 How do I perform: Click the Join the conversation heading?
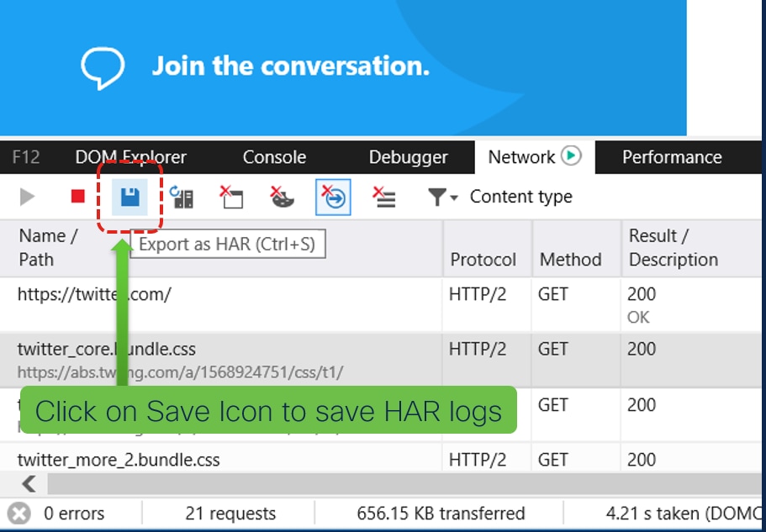[x=291, y=66]
